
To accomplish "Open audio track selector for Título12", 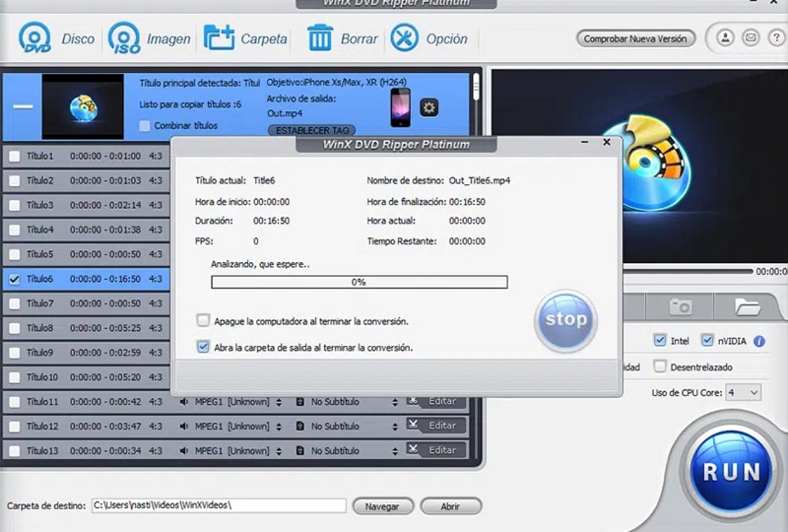I will pyautogui.click(x=279, y=427).
